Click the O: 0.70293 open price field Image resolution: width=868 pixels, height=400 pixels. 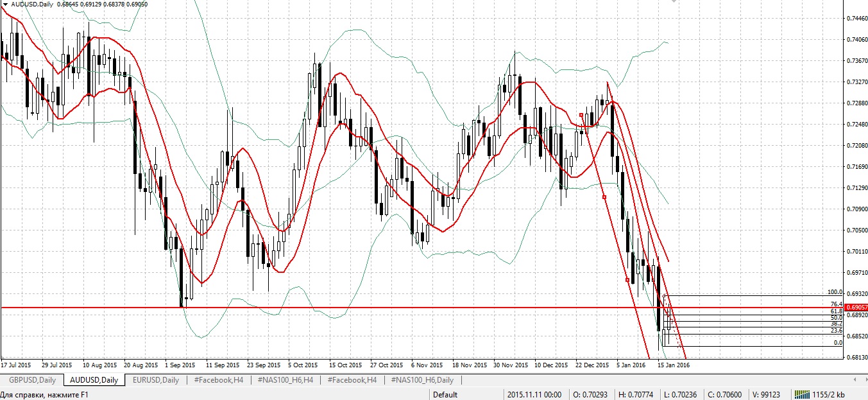click(x=590, y=394)
